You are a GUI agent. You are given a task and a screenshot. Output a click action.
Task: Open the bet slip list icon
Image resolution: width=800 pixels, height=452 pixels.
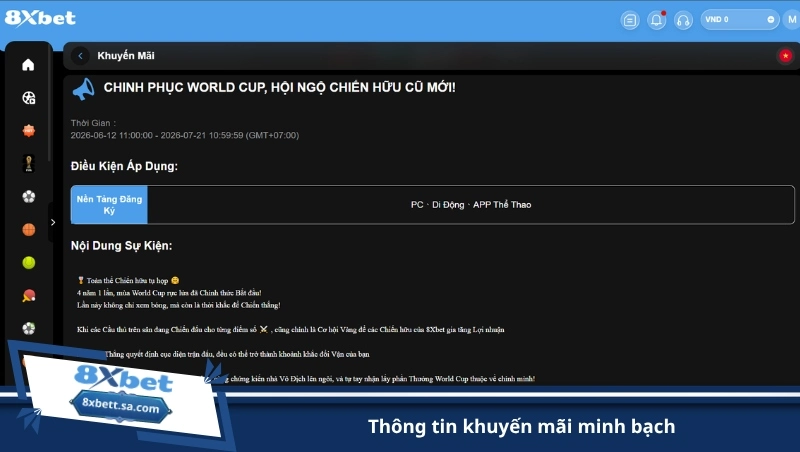click(x=630, y=20)
